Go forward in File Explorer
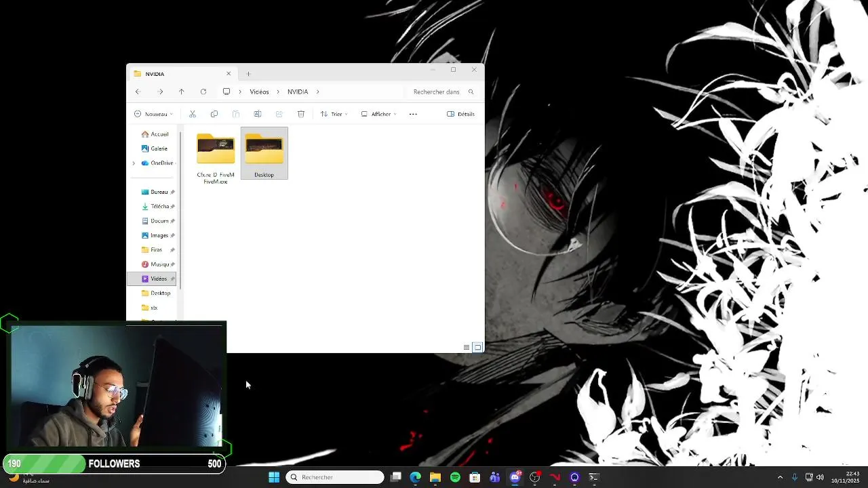This screenshot has height=488, width=868. pyautogui.click(x=160, y=91)
